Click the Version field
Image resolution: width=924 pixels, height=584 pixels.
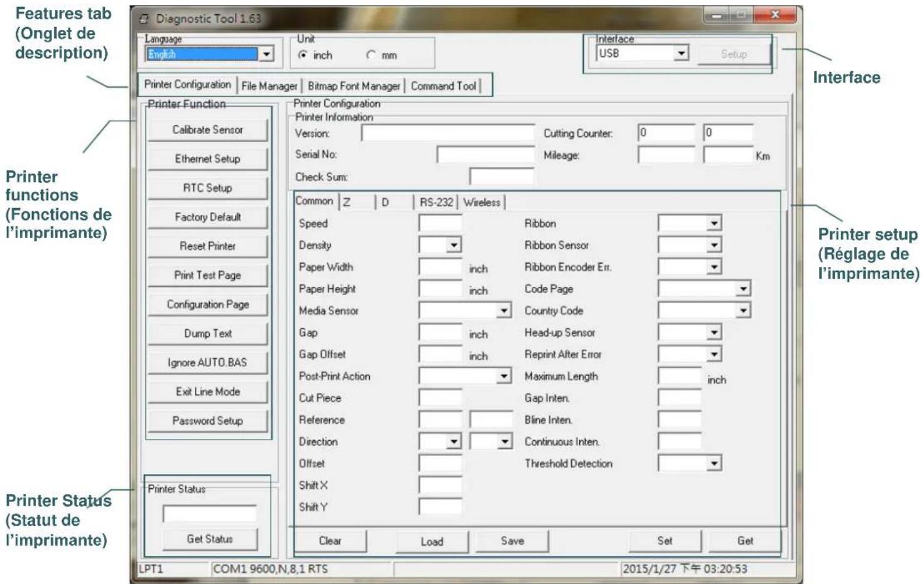448,133
